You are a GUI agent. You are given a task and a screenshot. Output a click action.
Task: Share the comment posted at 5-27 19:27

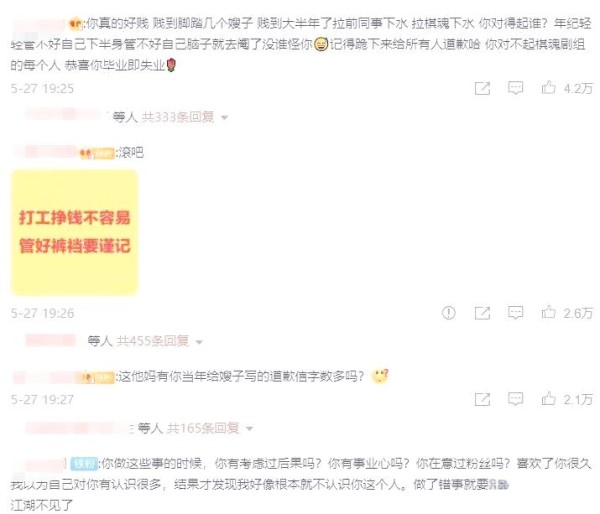(482, 400)
